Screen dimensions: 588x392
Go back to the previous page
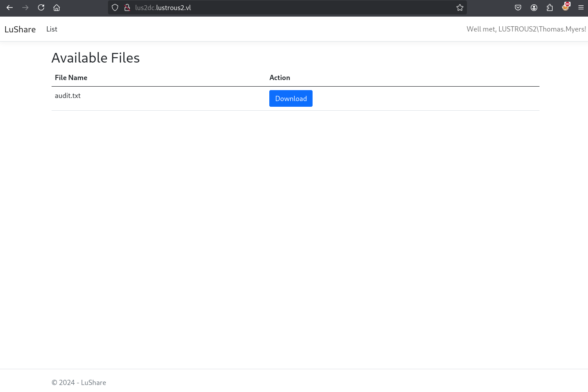(x=10, y=7)
